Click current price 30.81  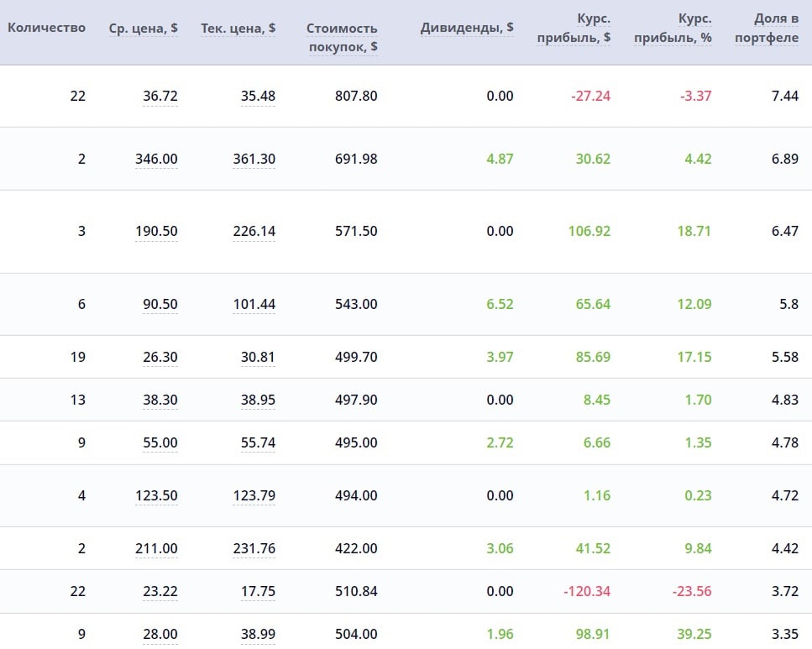pos(258,357)
